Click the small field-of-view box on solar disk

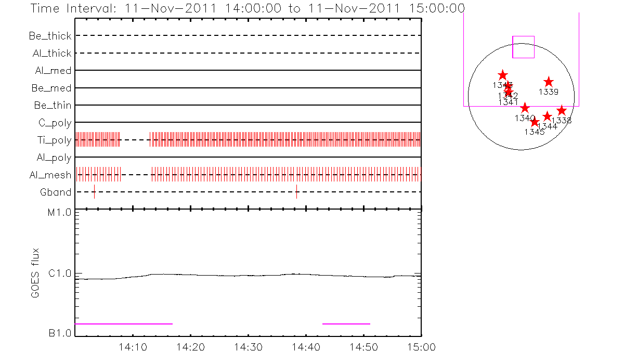524,47
